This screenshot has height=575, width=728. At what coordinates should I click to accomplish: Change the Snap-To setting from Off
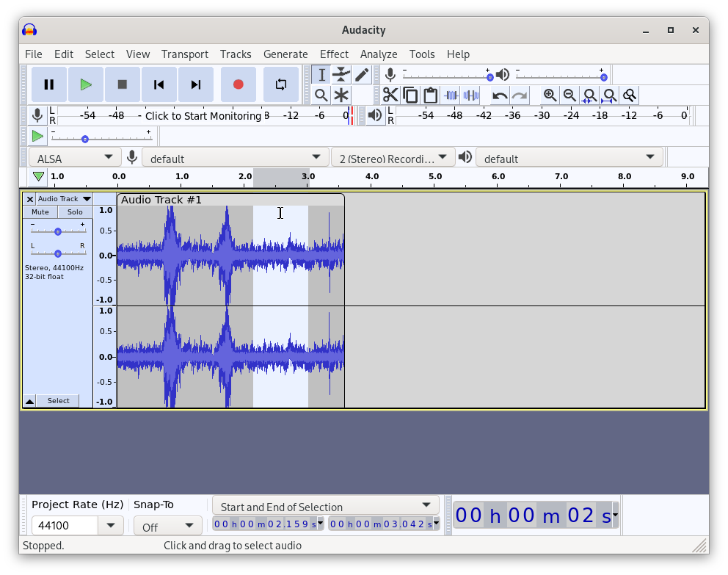pos(167,526)
